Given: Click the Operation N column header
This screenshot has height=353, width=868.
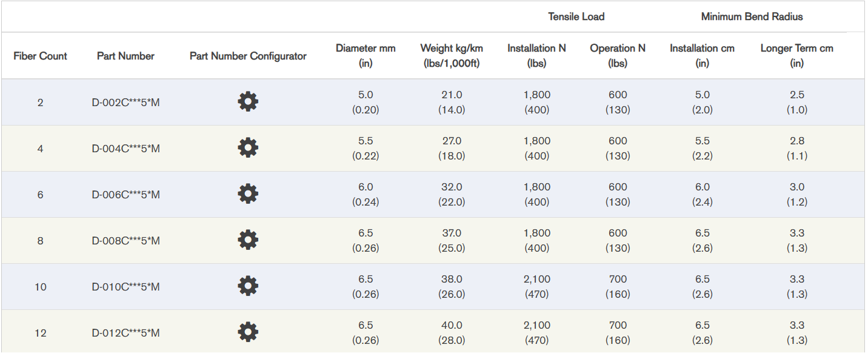Looking at the screenshot, I should click(618, 55).
